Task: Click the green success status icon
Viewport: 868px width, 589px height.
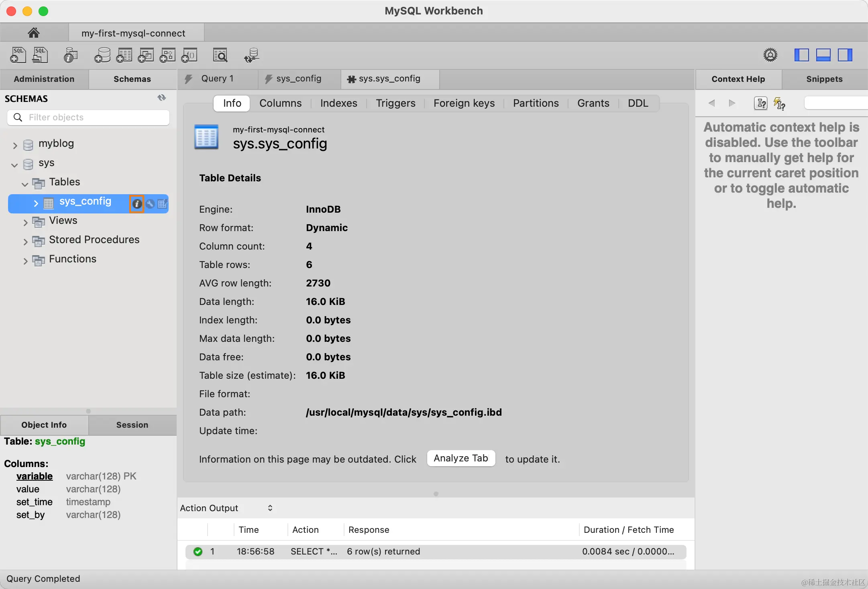Action: pyautogui.click(x=198, y=552)
